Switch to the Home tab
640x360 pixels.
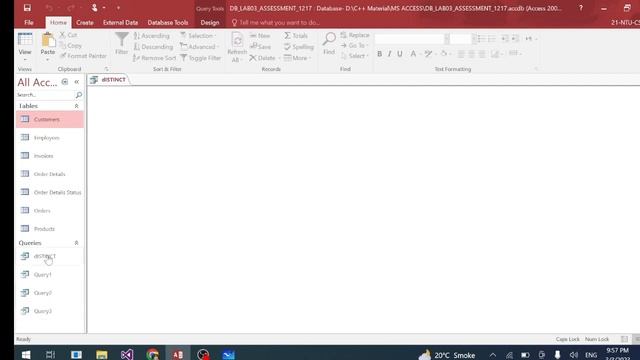58,22
